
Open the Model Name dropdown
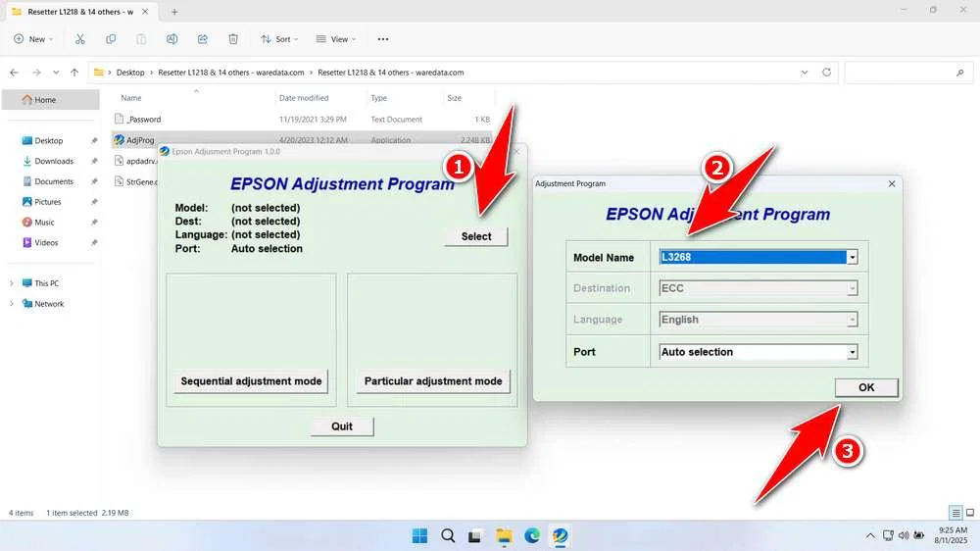pos(852,257)
